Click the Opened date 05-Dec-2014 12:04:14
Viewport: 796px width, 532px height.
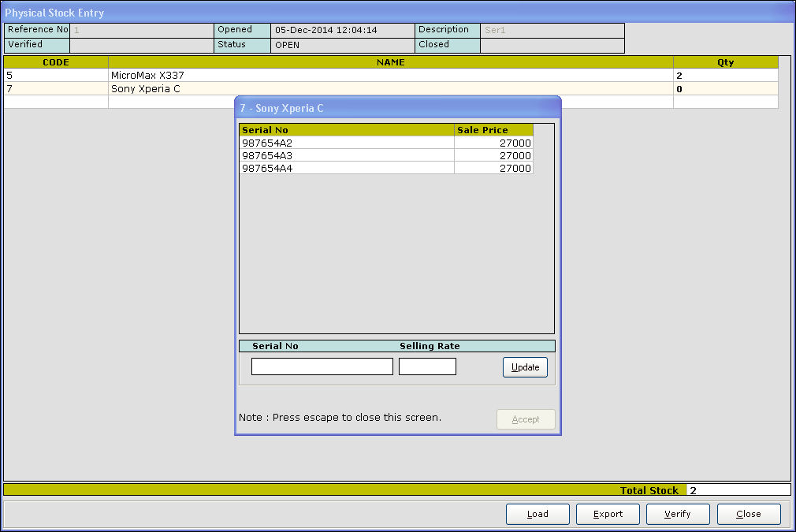point(343,30)
